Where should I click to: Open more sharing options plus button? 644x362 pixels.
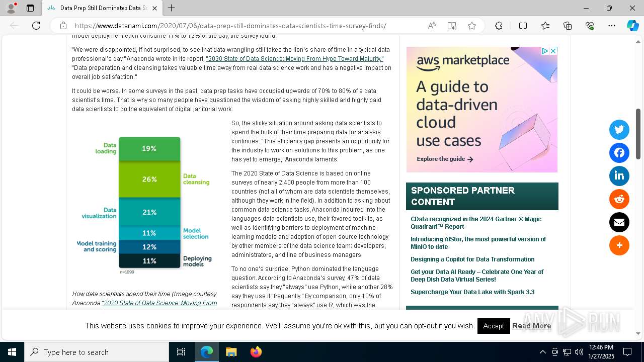[619, 245]
